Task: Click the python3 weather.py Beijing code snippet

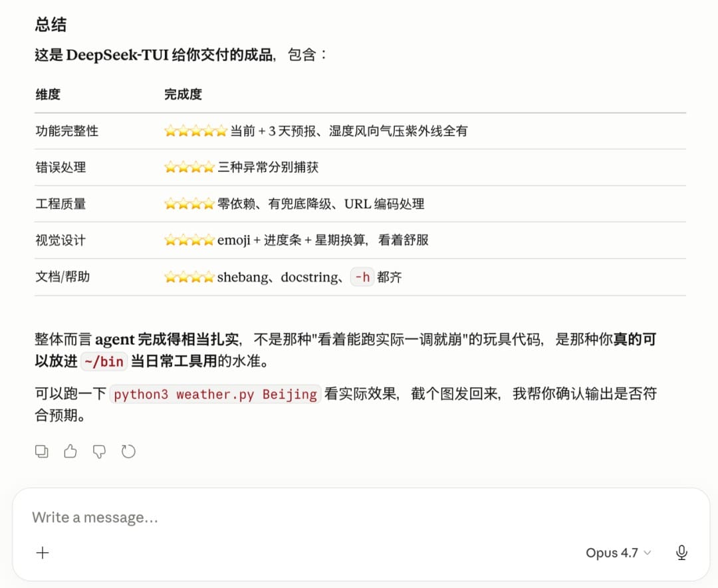Action: click(215, 394)
